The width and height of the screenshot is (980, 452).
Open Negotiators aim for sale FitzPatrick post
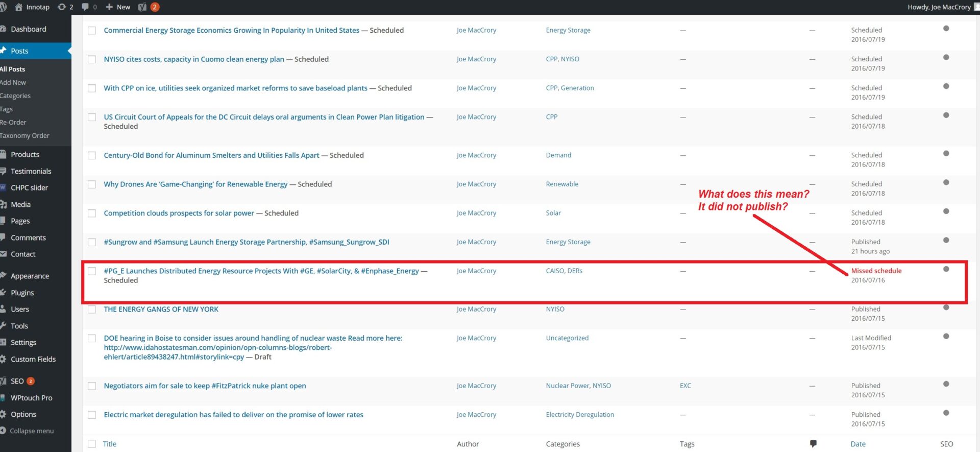click(x=205, y=386)
